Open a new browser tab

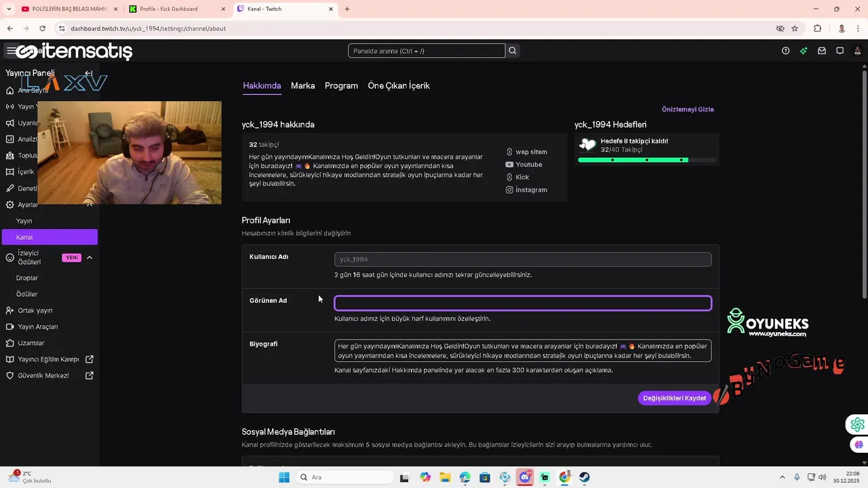click(x=347, y=9)
